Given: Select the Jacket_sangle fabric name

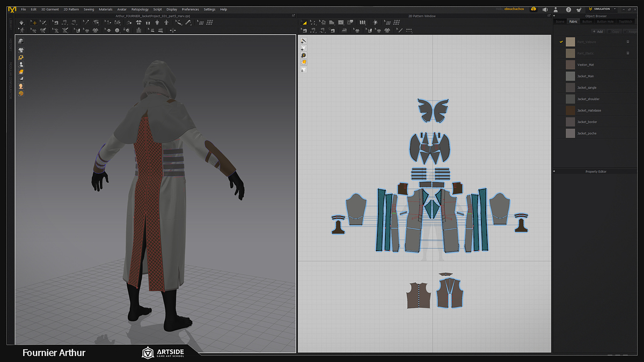Looking at the screenshot, I should (587, 87).
